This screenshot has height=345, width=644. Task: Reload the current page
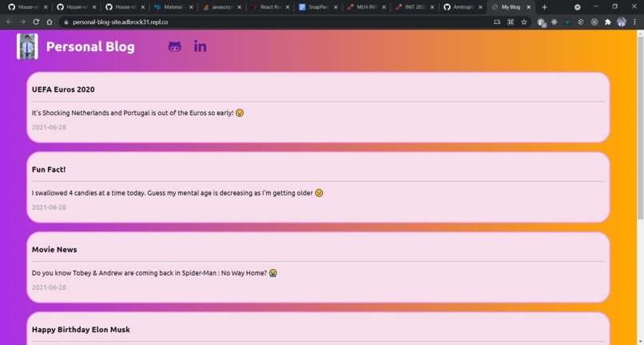coord(36,22)
